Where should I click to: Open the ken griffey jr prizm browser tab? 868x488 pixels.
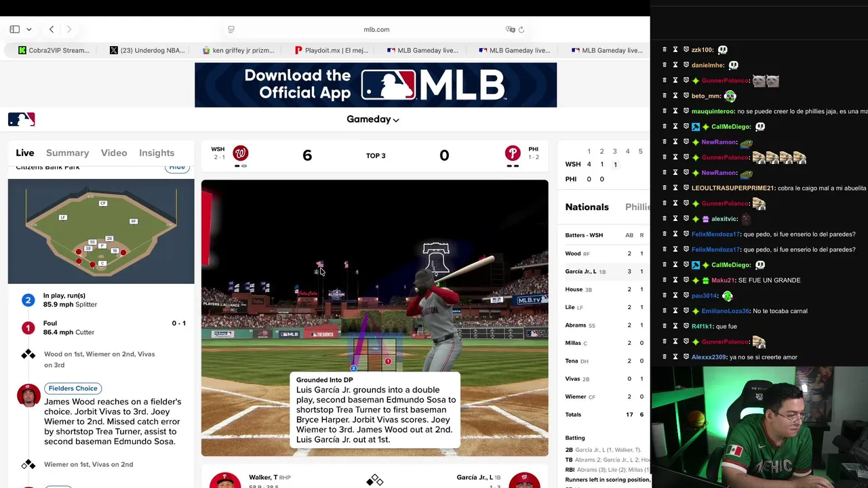[239, 50]
